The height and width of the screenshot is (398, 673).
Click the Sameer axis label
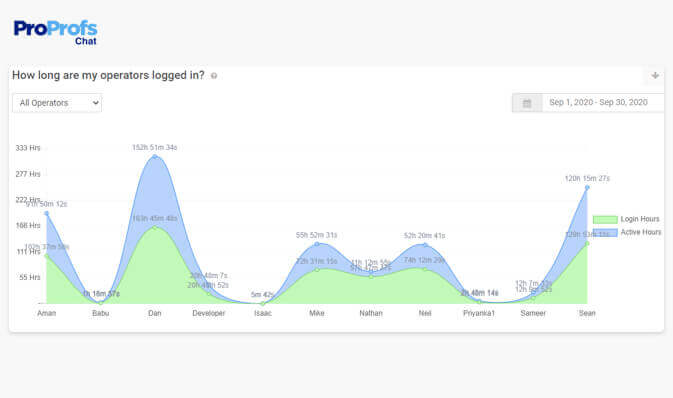pos(533,313)
